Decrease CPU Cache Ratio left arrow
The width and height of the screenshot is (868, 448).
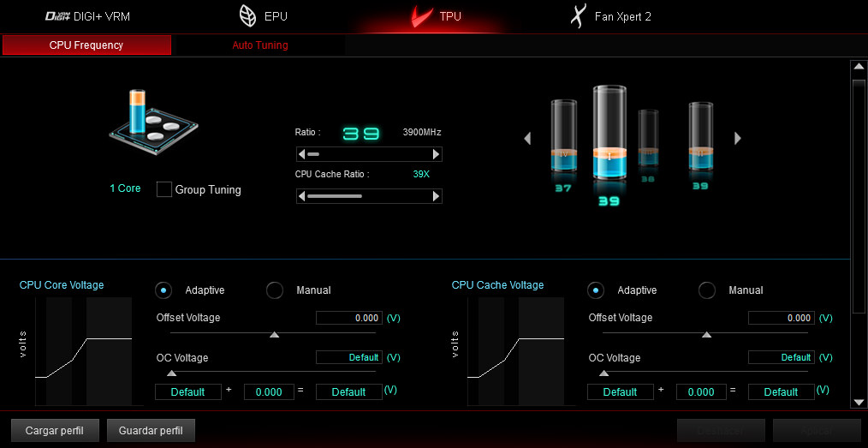tap(301, 196)
